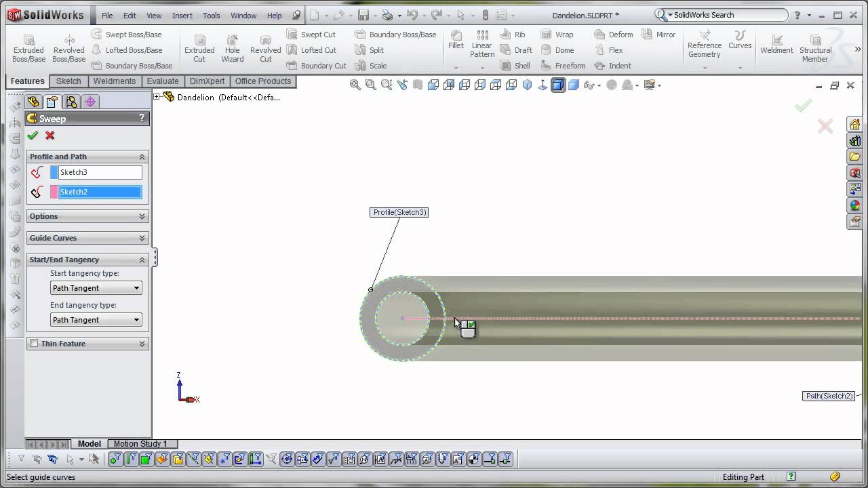Screen dimensions: 868x488
Task: Click the Lofted Cut button
Action: 311,50
